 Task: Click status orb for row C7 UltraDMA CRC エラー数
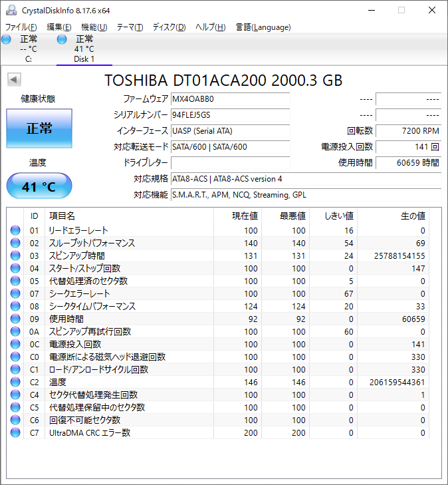click(x=15, y=432)
